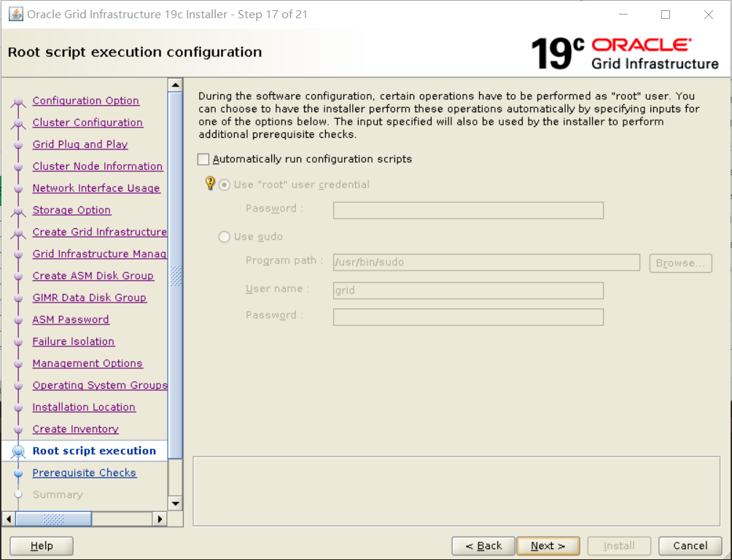Viewport: 732px width, 560px height.
Task: Click step dot beside Failure Isolation
Action: coord(18,342)
